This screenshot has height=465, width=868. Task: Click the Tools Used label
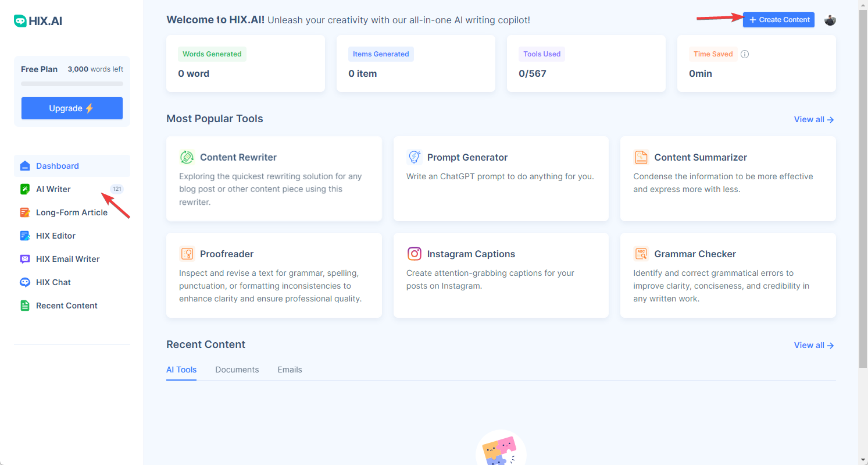542,54
